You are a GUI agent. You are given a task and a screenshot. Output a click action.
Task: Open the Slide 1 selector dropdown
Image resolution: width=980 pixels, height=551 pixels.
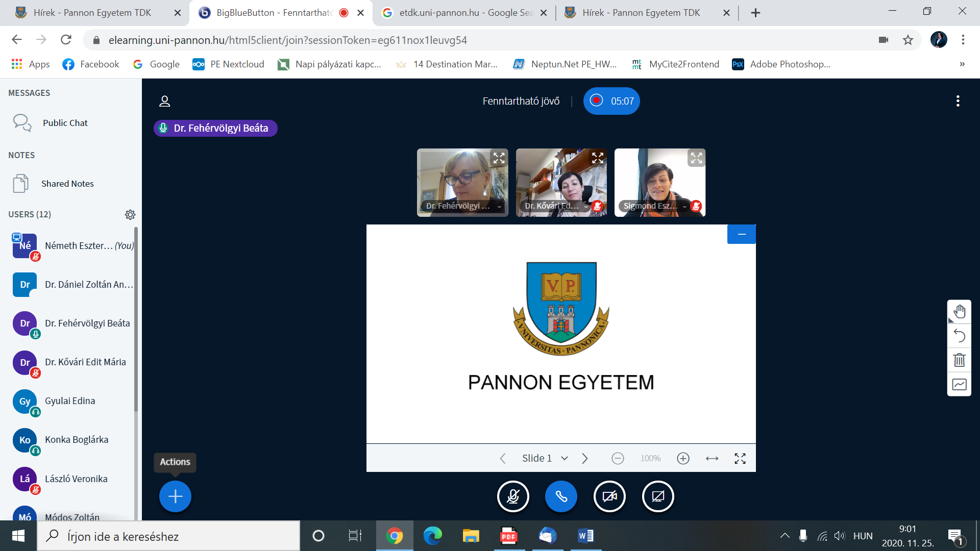click(x=544, y=459)
